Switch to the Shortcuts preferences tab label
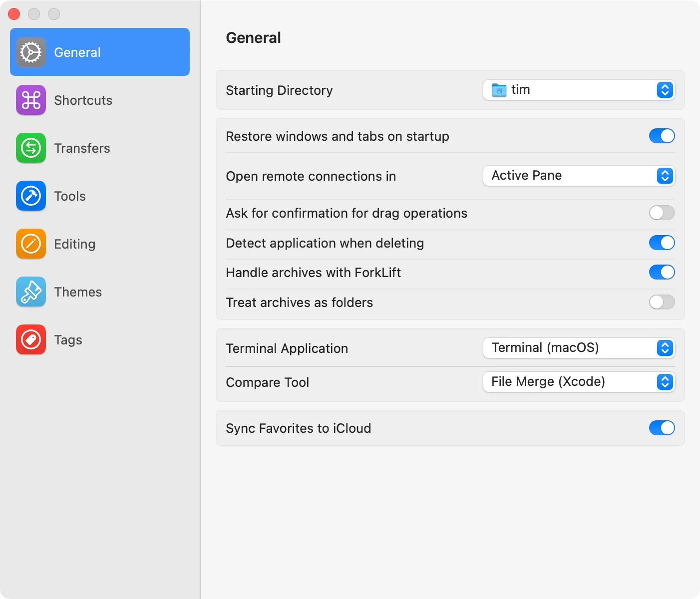This screenshot has height=599, width=700. coord(83,100)
